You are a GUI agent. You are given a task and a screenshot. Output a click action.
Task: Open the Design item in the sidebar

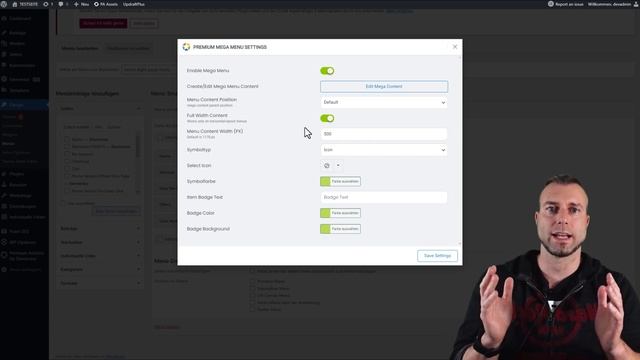pyautogui.click(x=24, y=105)
